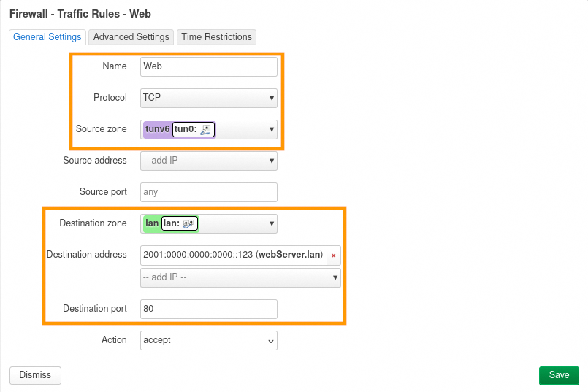Open the Source address add IP dropdown
The image size is (588, 392).
click(x=208, y=161)
